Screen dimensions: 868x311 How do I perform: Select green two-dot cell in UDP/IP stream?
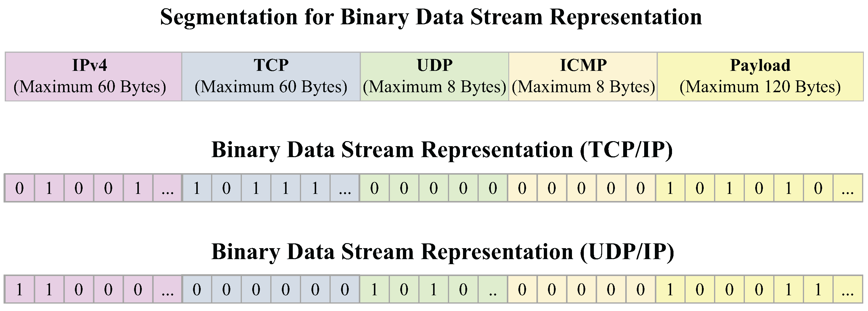(x=493, y=290)
